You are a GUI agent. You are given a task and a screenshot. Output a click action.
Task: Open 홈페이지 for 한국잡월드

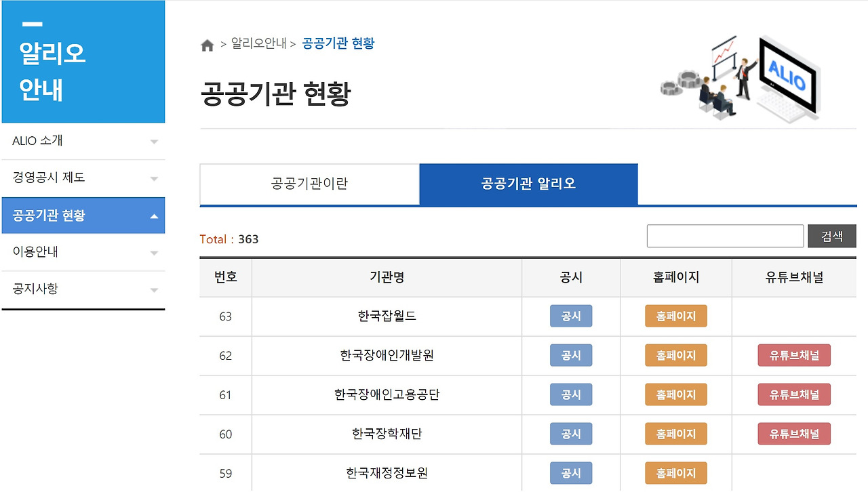tap(676, 316)
